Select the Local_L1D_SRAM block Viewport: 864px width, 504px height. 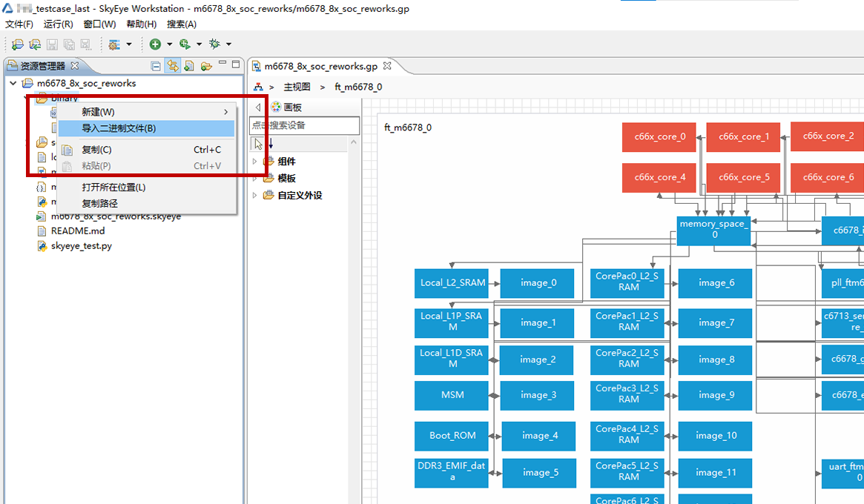pos(452,360)
